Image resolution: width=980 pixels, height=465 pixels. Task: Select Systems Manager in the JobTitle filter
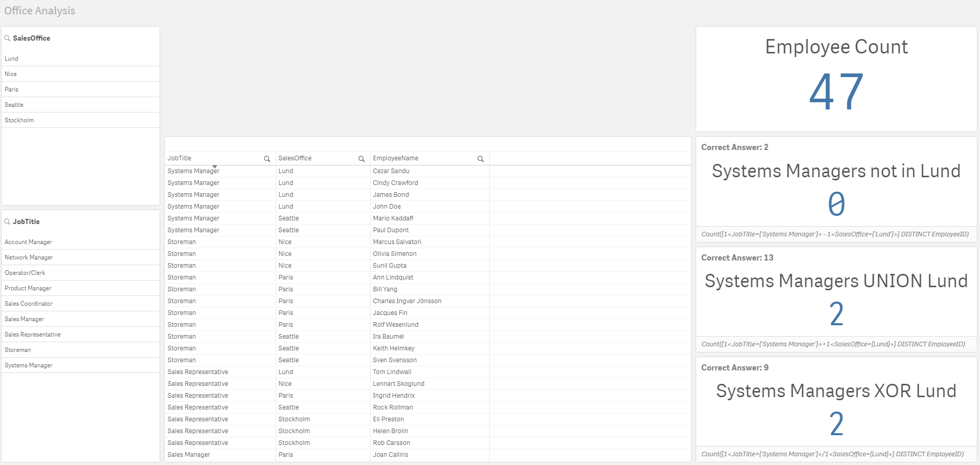tap(28, 365)
